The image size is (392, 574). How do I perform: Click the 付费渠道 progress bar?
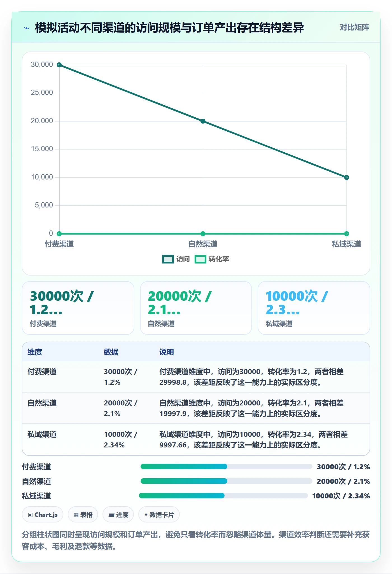coord(226,466)
